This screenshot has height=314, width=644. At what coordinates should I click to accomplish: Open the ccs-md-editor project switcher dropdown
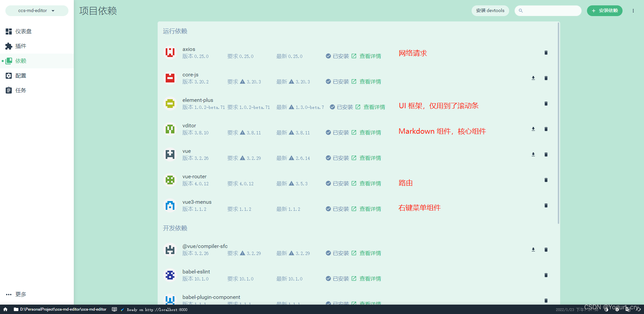click(x=37, y=10)
